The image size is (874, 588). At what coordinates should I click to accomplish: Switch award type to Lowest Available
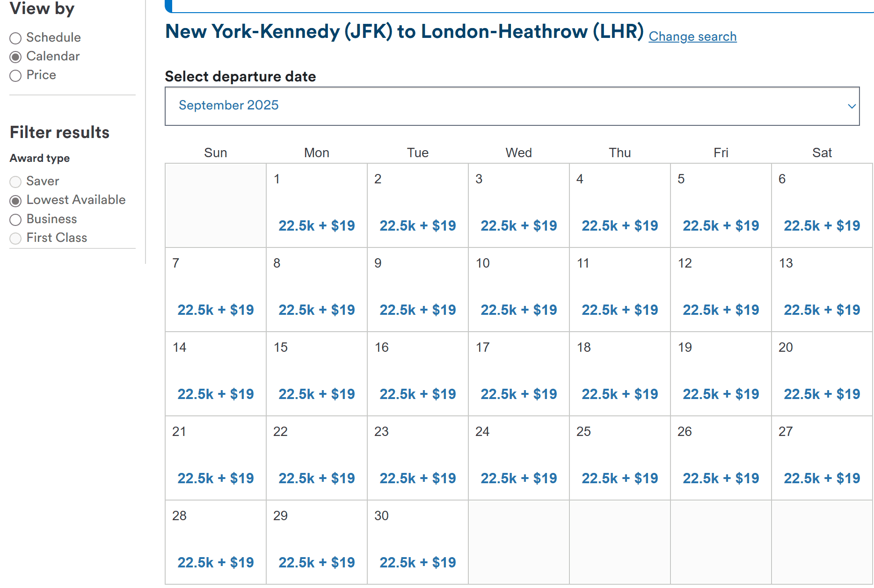[x=15, y=201]
